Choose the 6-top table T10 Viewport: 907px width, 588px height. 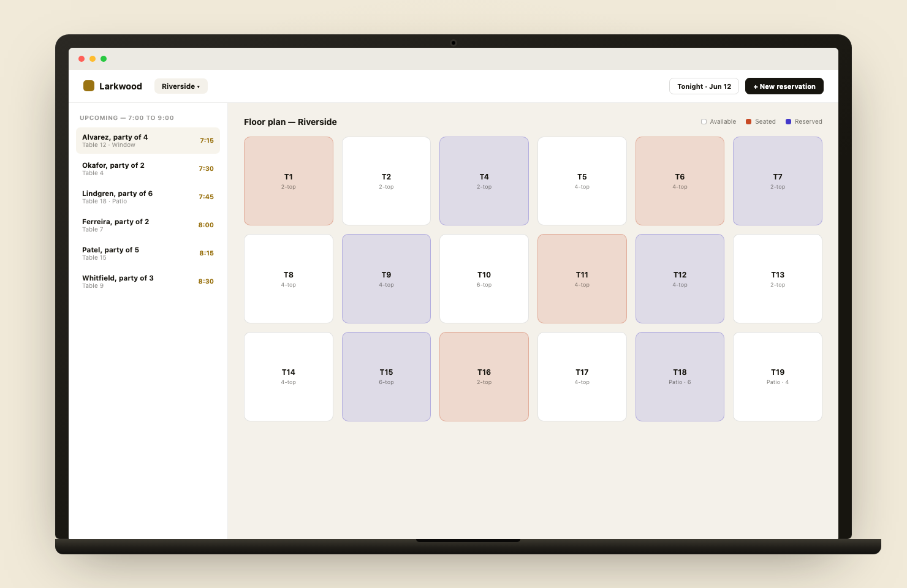pos(484,279)
